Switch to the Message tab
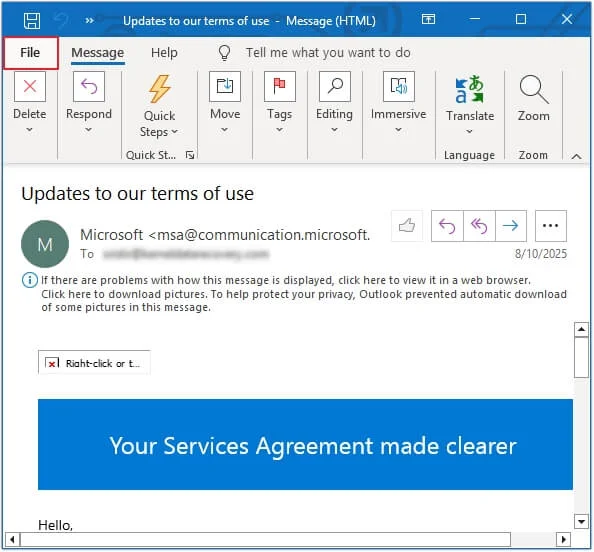The image size is (594, 552). click(98, 53)
